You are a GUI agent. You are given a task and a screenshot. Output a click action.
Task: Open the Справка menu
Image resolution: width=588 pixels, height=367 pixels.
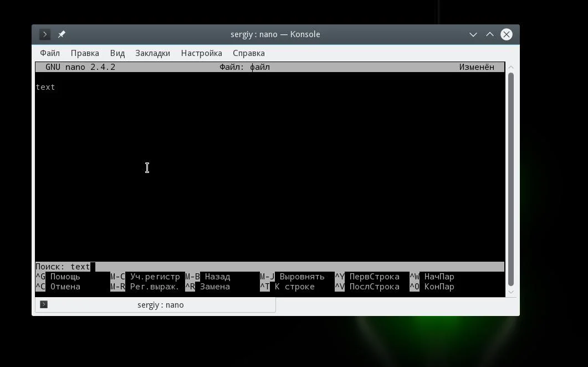click(249, 53)
